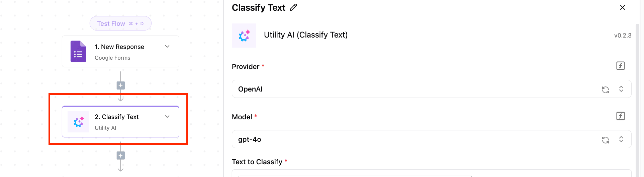Click the pencil icon to rename Classify Text

[293, 7]
